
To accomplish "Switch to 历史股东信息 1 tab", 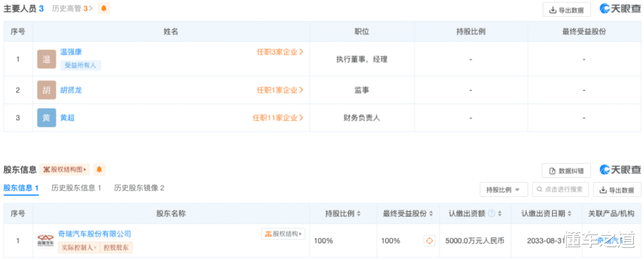I will click(76, 188).
